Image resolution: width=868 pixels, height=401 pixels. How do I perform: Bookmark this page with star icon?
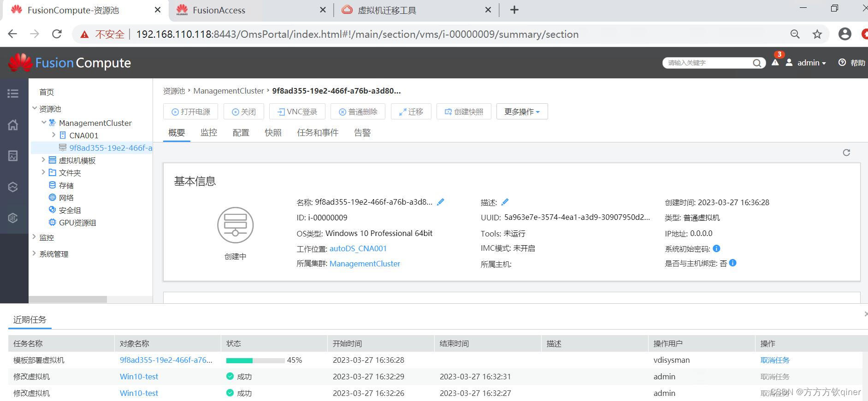click(817, 34)
